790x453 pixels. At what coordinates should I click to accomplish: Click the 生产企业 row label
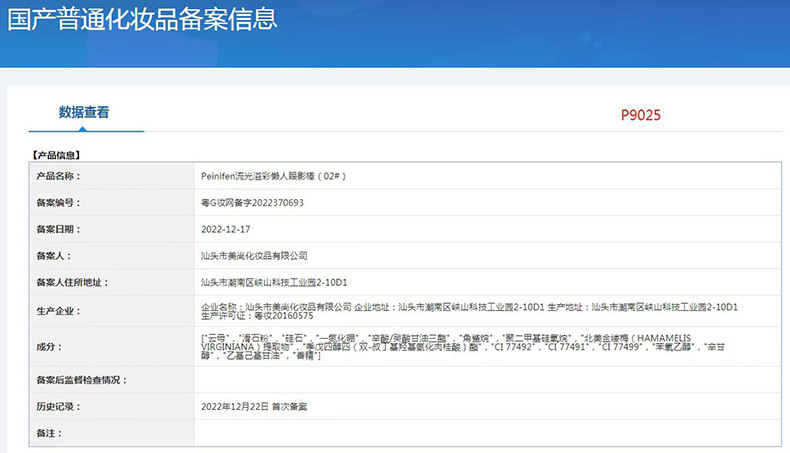[58, 311]
